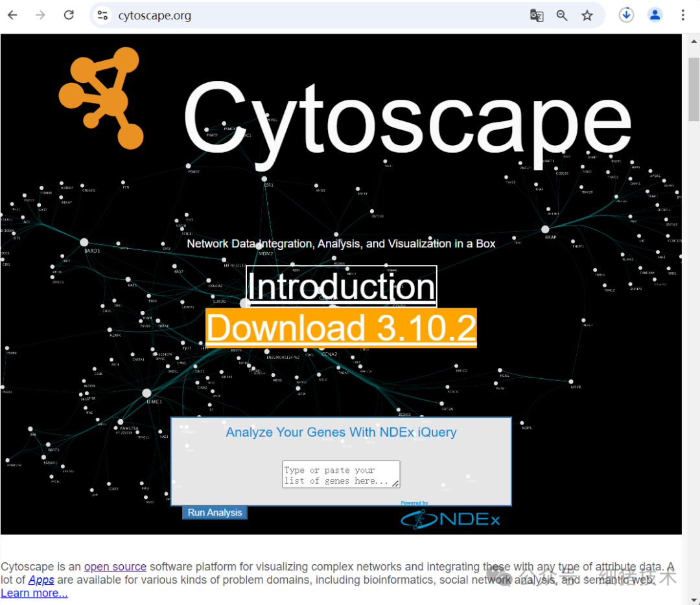Open Google Translate icon in address bar
The image size is (700, 605).
click(x=537, y=15)
